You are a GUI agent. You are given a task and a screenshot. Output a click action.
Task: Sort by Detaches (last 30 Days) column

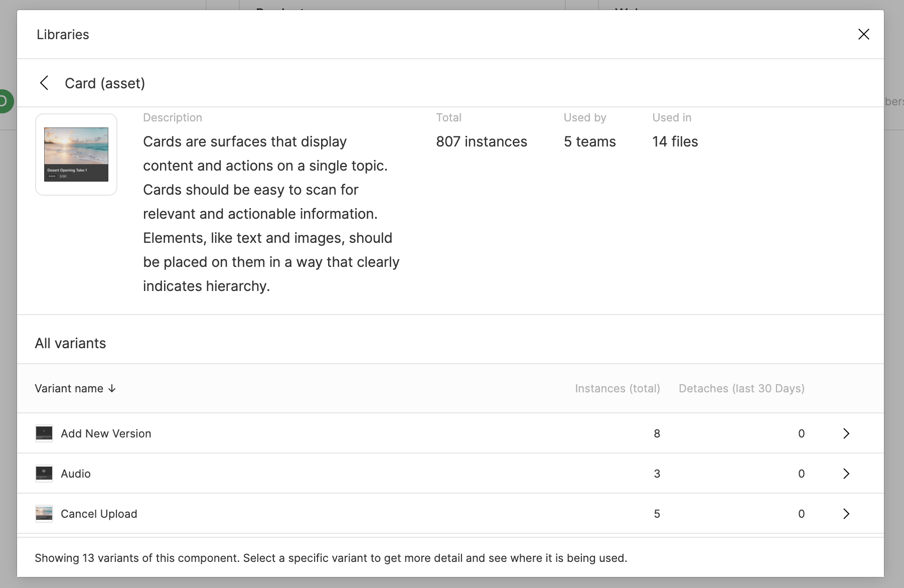tap(741, 388)
